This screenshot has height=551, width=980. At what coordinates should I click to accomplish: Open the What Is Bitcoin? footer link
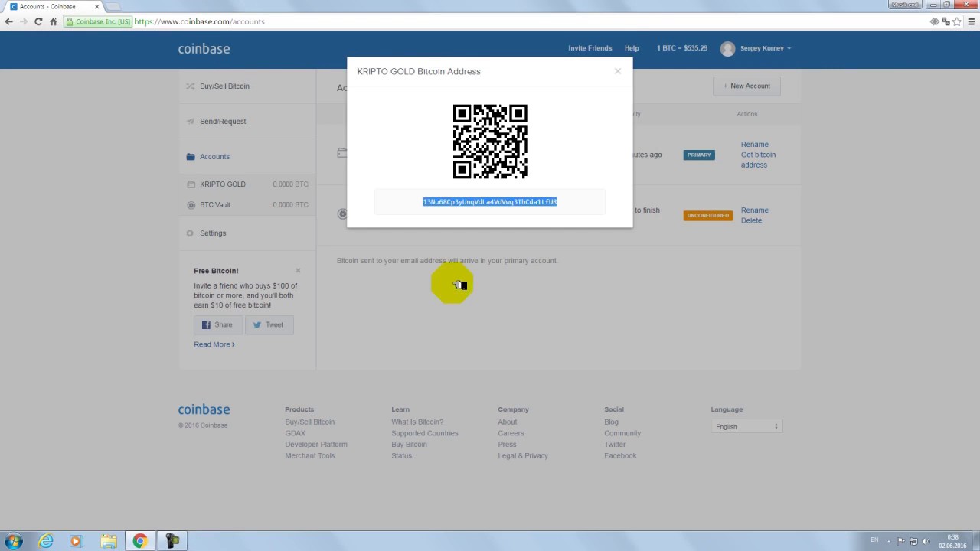coord(417,422)
